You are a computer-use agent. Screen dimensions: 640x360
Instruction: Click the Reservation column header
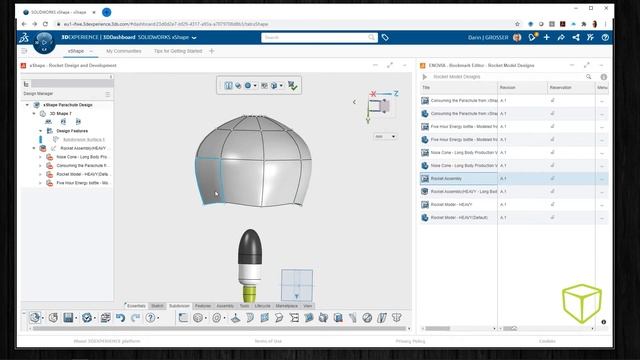point(571,87)
